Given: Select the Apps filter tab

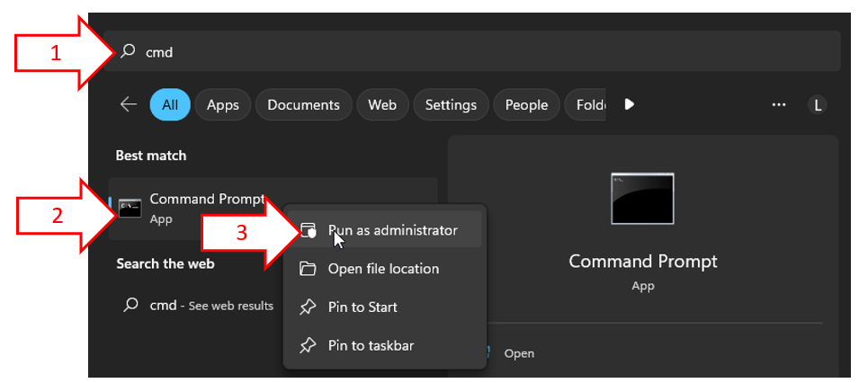Looking at the screenshot, I should click(x=223, y=104).
